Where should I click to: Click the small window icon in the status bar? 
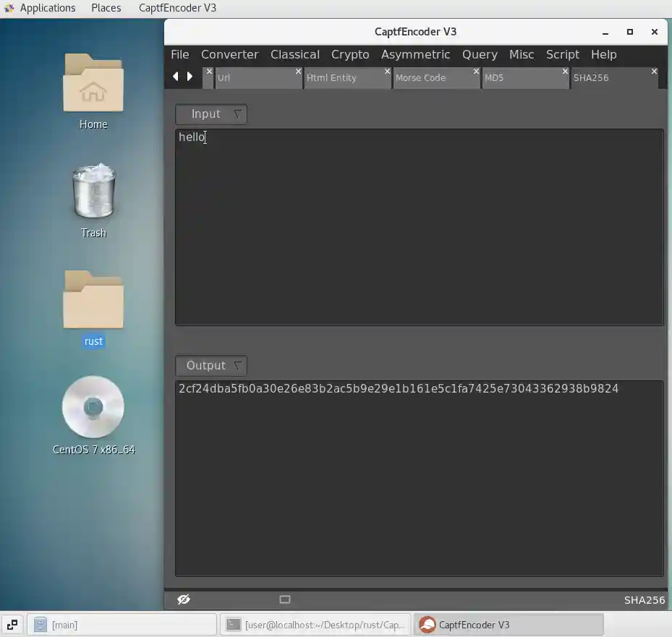point(284,599)
